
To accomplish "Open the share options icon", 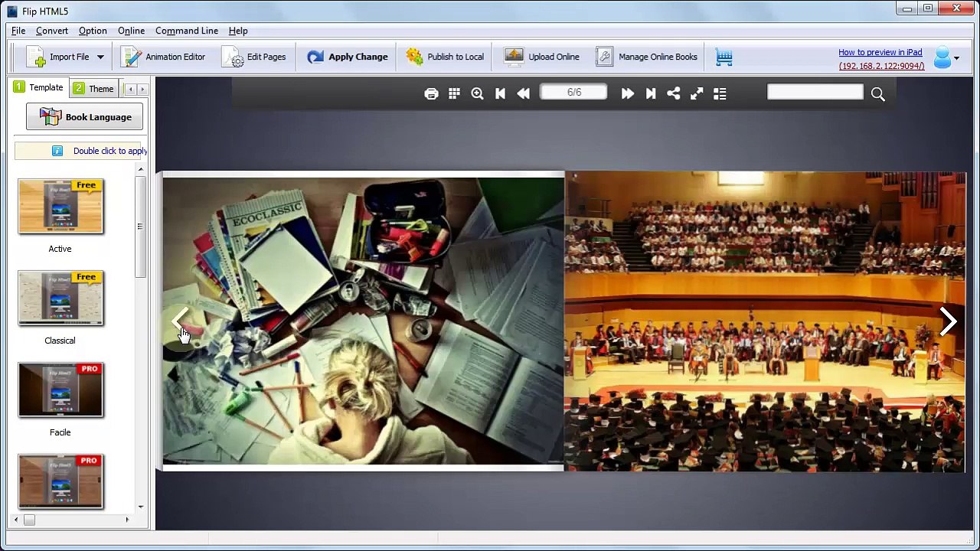I will (x=673, y=93).
